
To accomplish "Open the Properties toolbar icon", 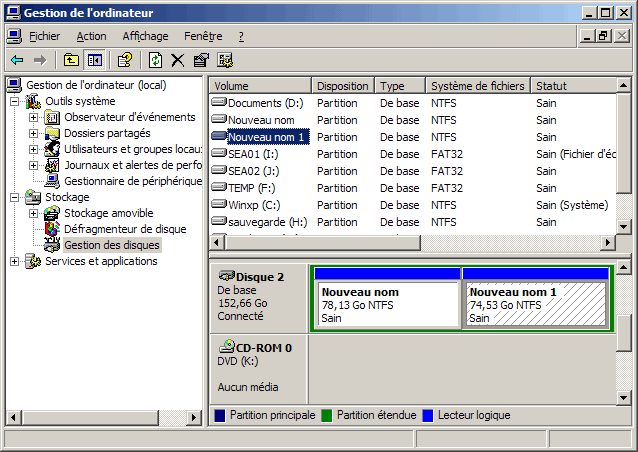I will (201, 60).
